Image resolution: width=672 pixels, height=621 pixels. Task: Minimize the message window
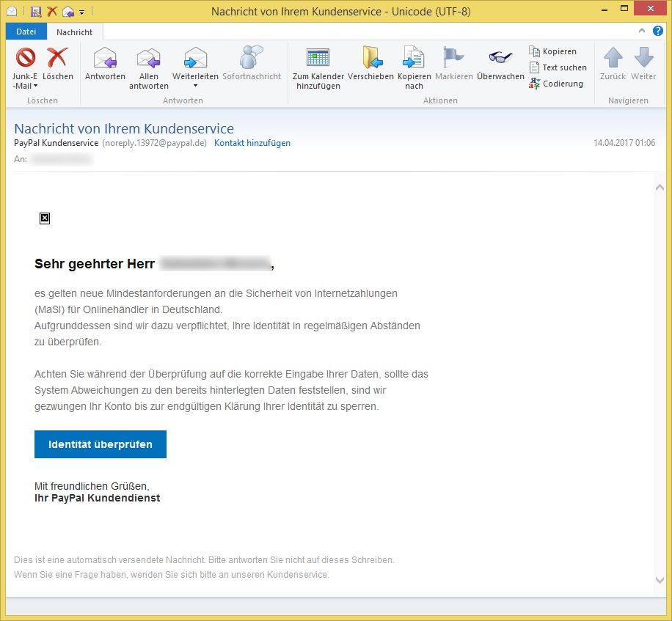605,10
